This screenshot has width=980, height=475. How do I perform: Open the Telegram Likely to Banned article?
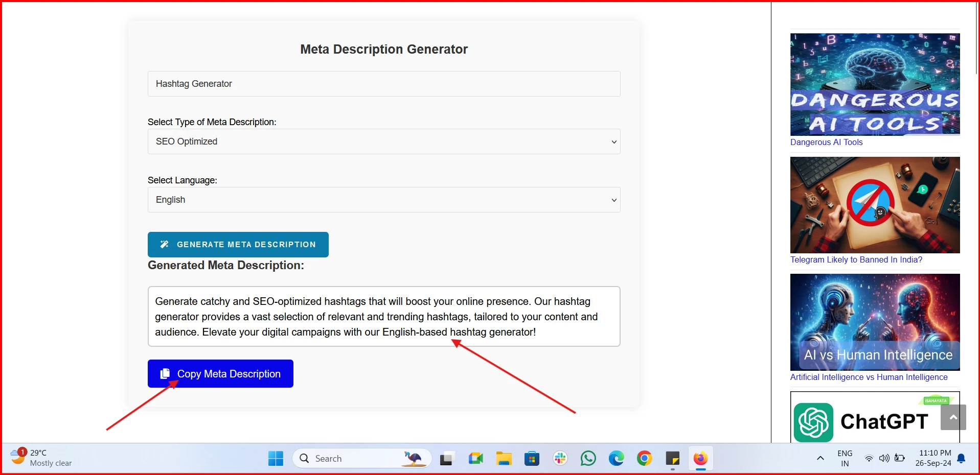point(856,259)
